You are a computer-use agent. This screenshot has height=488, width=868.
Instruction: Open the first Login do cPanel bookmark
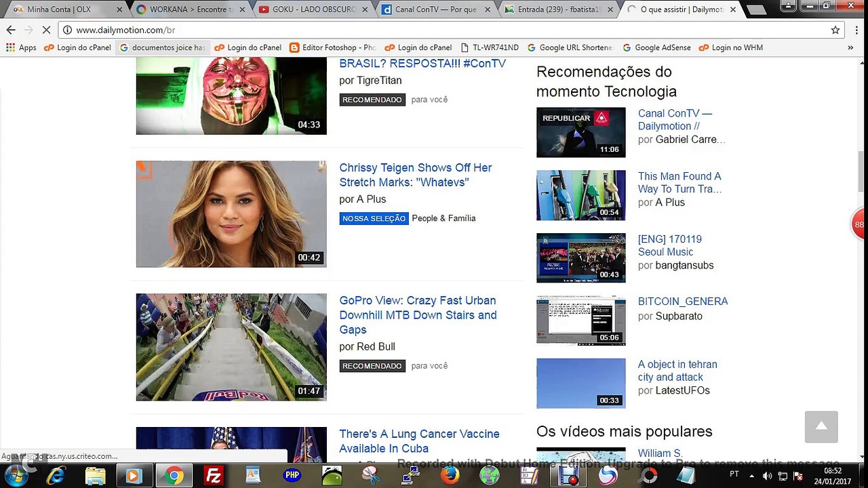pyautogui.click(x=77, y=47)
